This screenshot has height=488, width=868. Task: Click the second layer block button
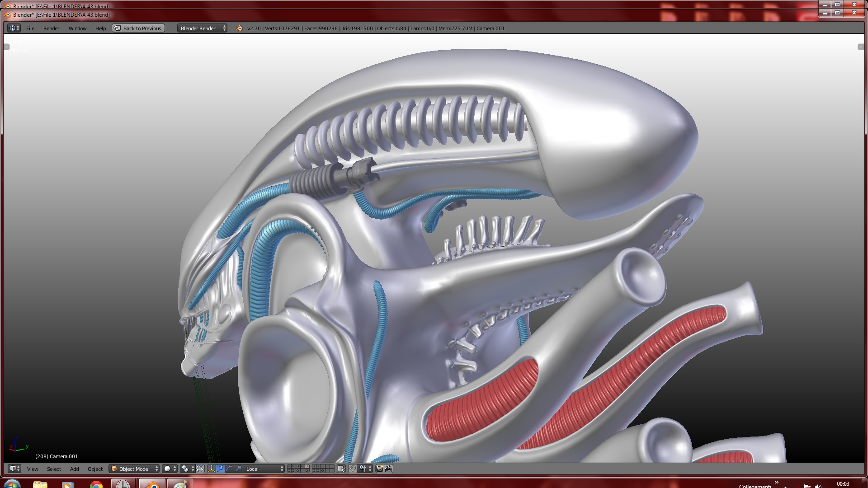coord(323,469)
